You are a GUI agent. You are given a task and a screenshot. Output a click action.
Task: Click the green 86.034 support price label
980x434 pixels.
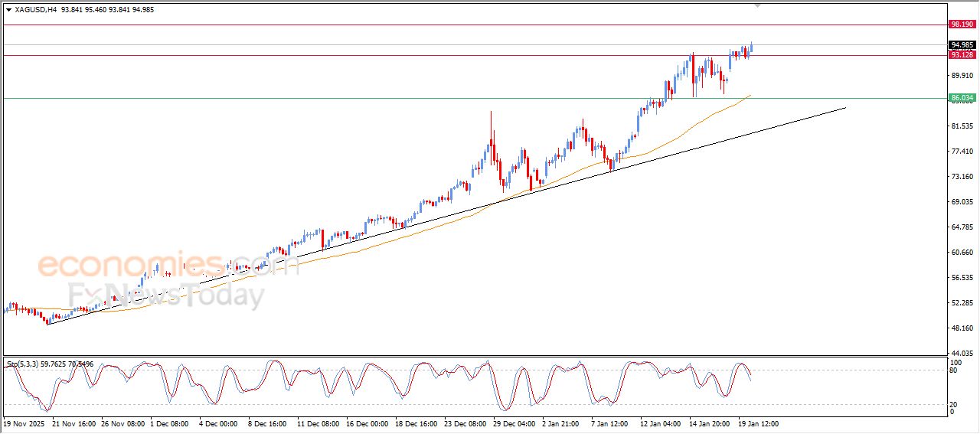point(962,98)
